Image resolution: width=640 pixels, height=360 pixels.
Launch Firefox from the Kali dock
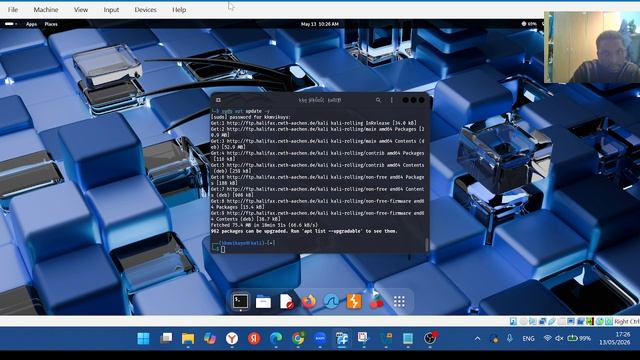pyautogui.click(x=309, y=302)
